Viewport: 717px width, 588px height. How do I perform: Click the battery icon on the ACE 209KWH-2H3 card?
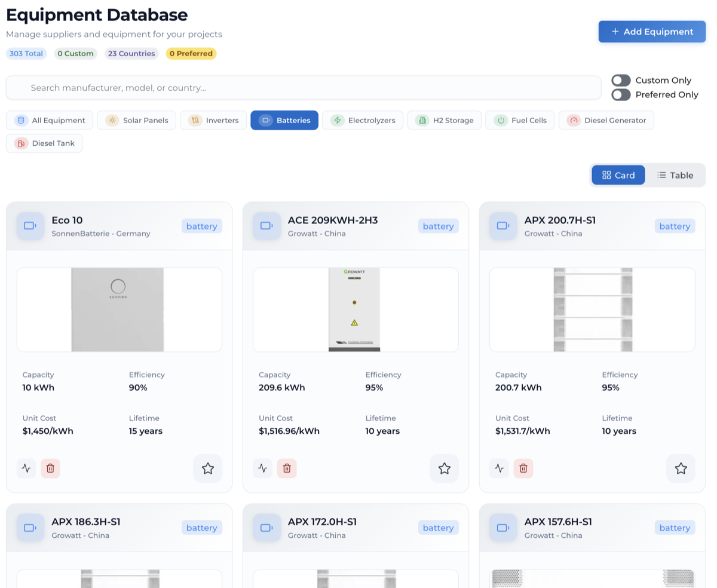click(266, 226)
